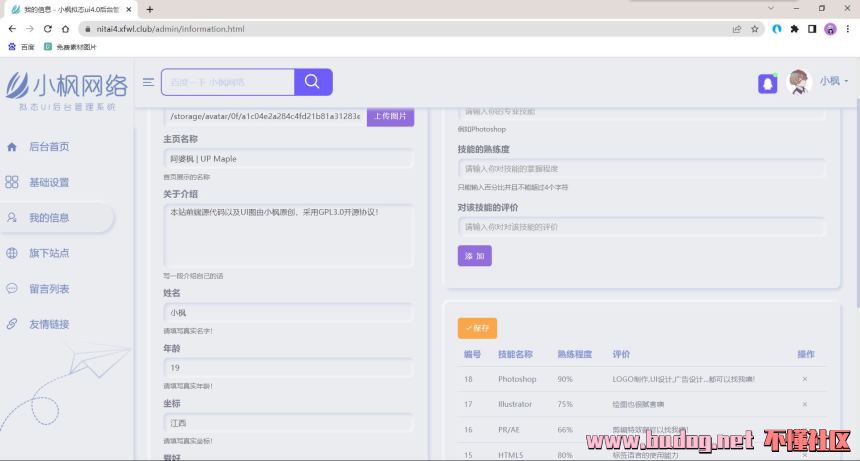Click the orange 保存 button
The height and width of the screenshot is (461, 860).
[477, 328]
